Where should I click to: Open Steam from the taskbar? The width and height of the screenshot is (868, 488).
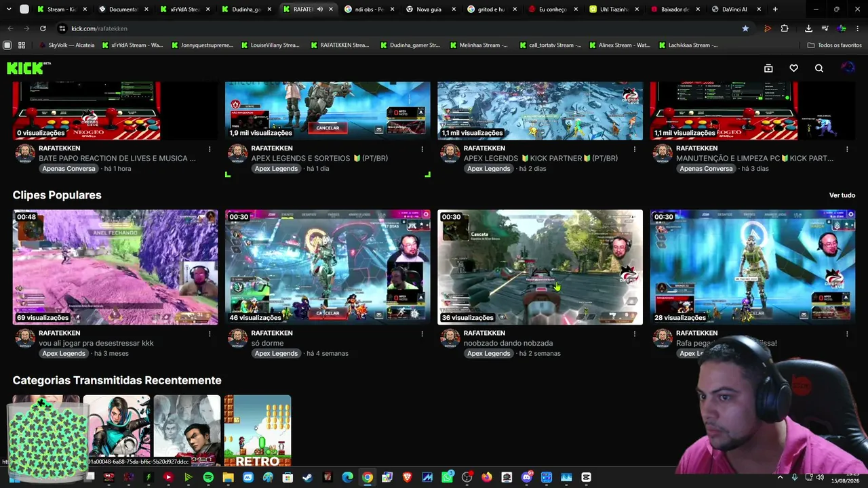point(307,477)
